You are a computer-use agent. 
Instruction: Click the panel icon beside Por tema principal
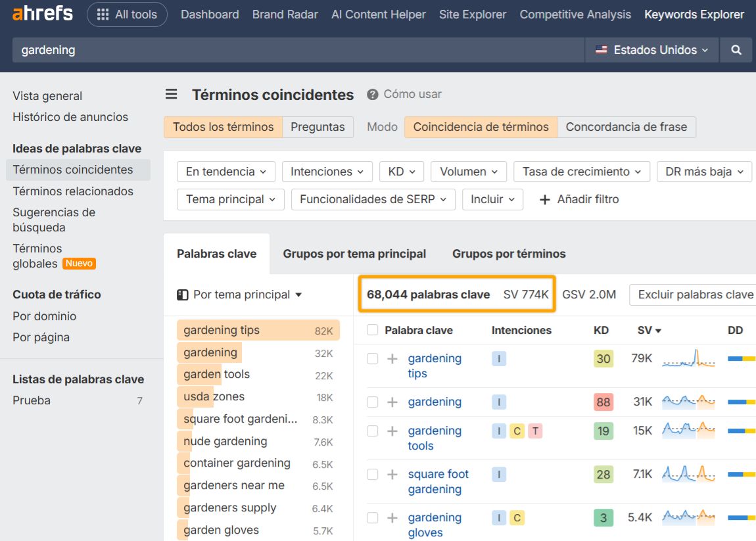pyautogui.click(x=184, y=294)
